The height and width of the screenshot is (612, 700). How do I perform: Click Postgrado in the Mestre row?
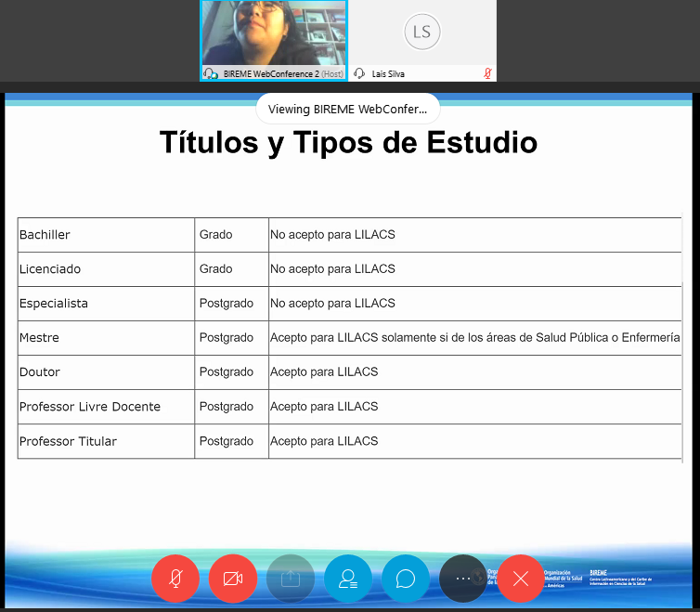pyautogui.click(x=227, y=338)
